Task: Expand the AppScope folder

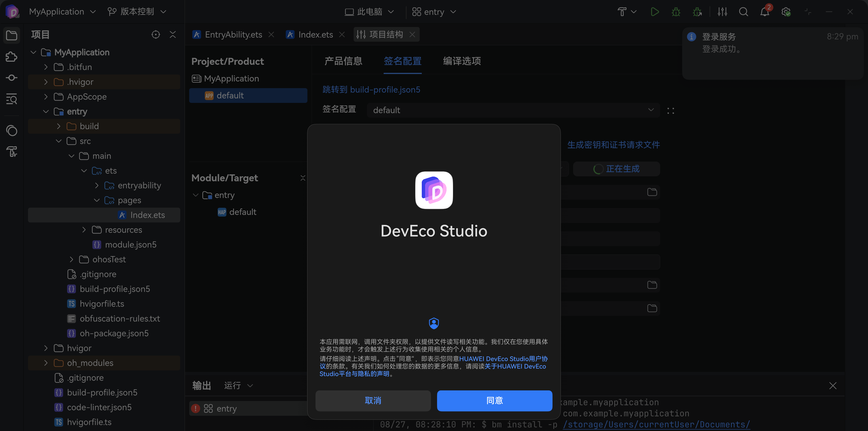Action: point(46,97)
